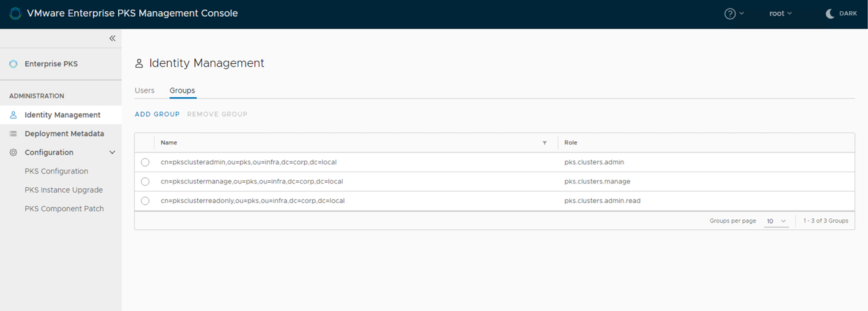Switch to DARK theme

pyautogui.click(x=841, y=14)
